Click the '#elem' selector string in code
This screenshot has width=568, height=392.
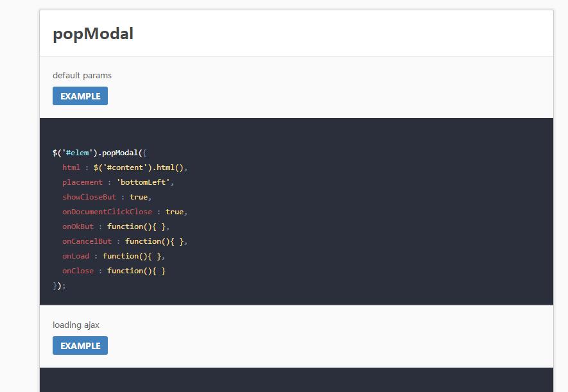77,153
